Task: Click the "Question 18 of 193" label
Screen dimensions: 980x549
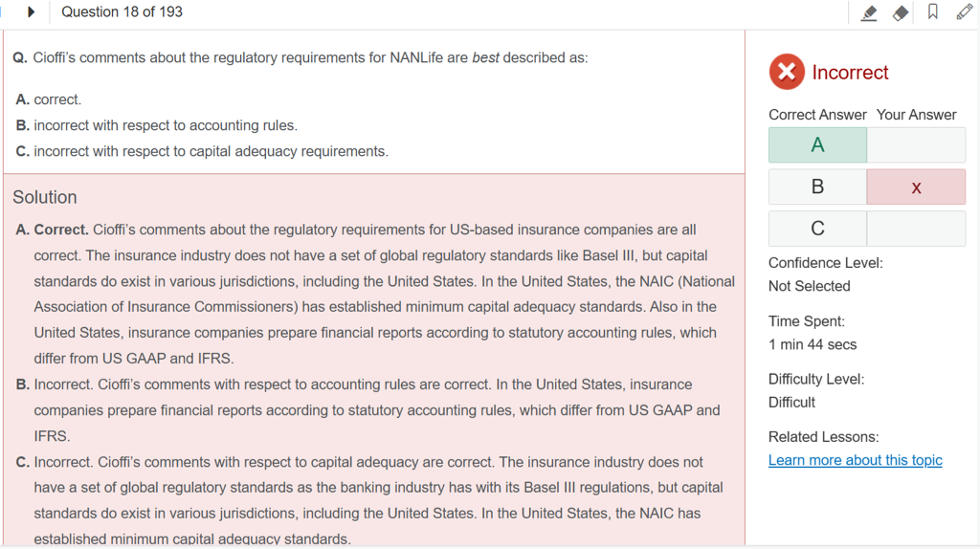Action: (x=122, y=12)
